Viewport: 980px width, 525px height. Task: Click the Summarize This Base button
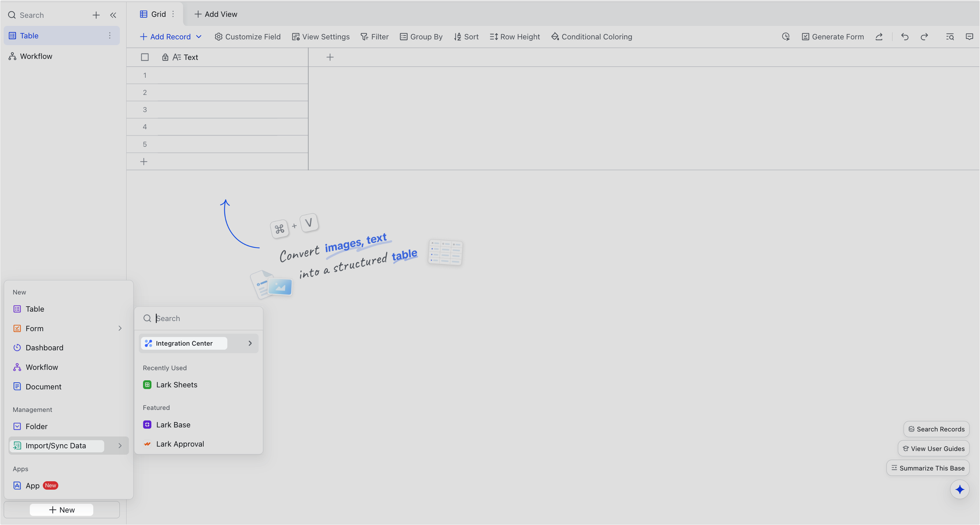[928, 468]
